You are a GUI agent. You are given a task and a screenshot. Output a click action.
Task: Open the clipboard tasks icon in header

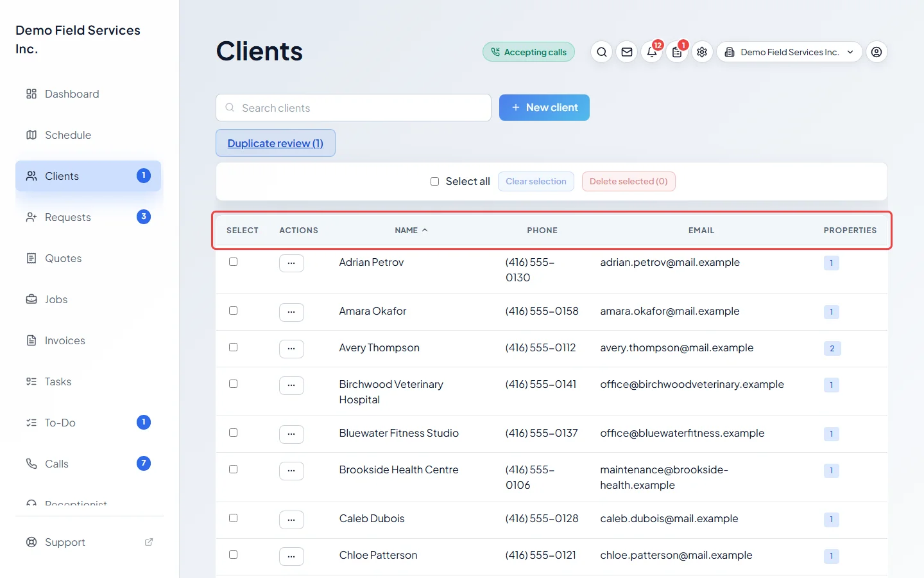point(677,52)
